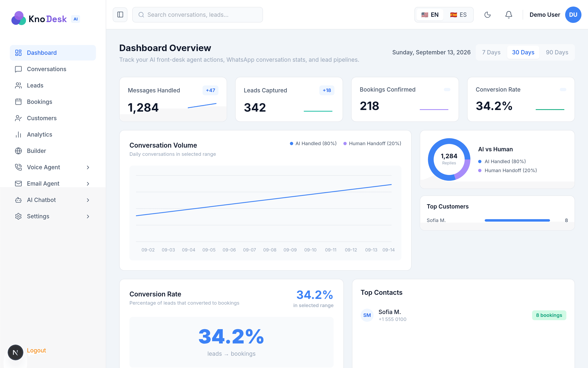Image resolution: width=588 pixels, height=368 pixels.
Task: Open notifications with the bell icon
Action: pos(509,15)
